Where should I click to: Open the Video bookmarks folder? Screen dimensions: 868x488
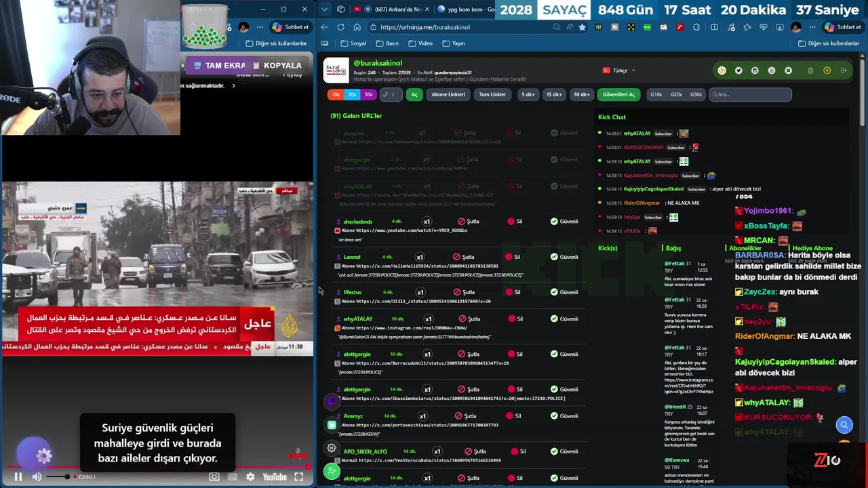point(420,43)
